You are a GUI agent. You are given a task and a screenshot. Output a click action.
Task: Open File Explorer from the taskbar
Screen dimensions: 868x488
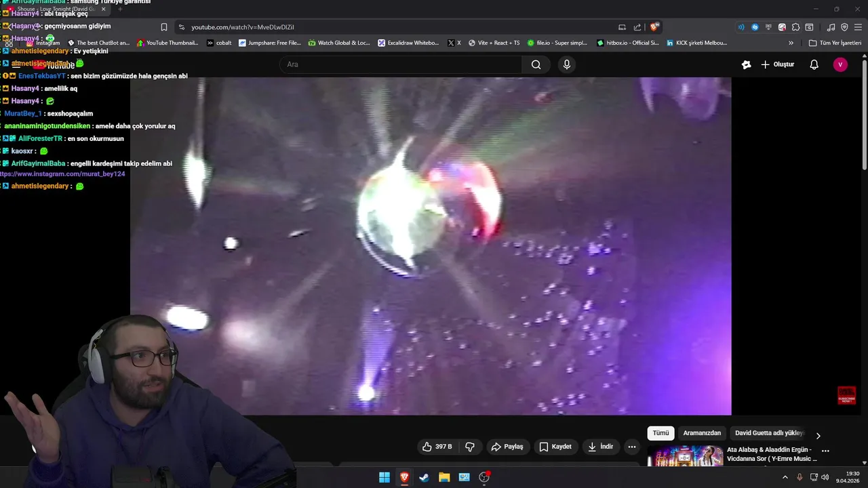tap(444, 477)
